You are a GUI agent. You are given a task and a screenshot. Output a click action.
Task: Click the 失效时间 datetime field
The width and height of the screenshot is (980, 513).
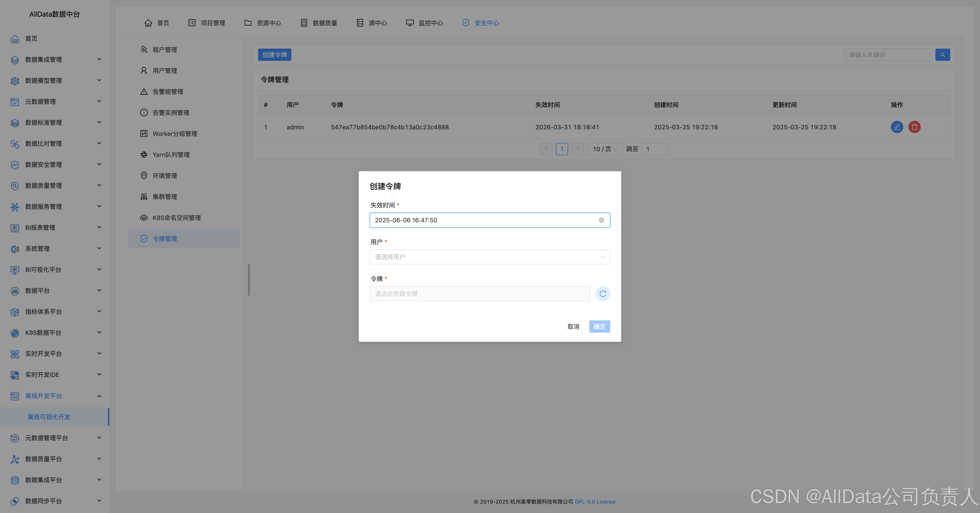[x=490, y=220]
